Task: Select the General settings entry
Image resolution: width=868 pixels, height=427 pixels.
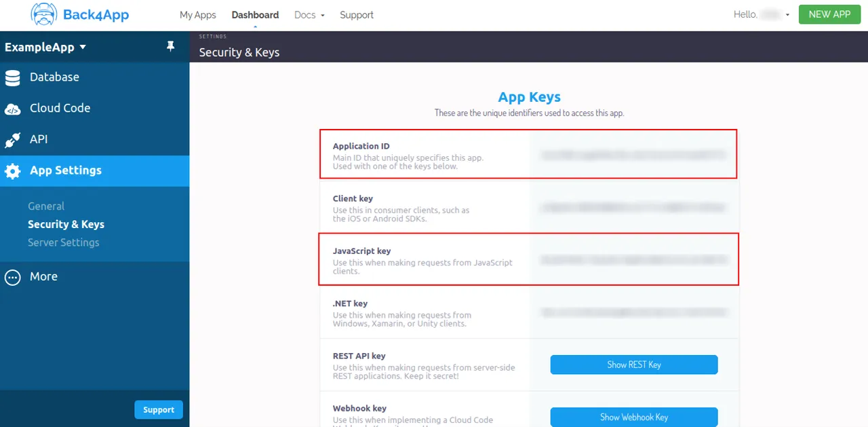Action: pyautogui.click(x=46, y=206)
